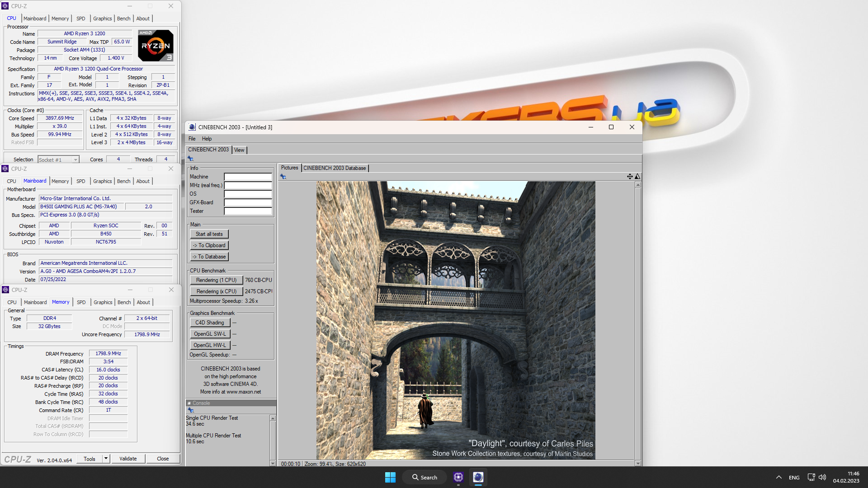This screenshot has height=488, width=868.
Task: Click the Machine input field
Action: point(248,177)
